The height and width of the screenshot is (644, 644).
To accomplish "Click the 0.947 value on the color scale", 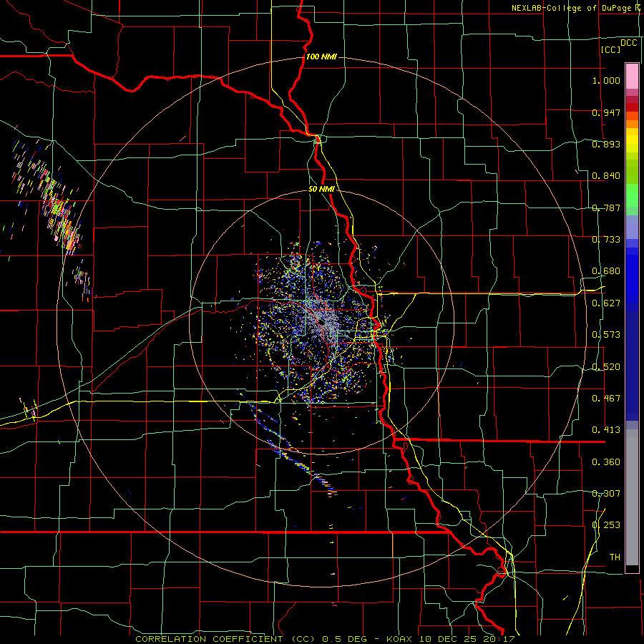I will 606,112.
